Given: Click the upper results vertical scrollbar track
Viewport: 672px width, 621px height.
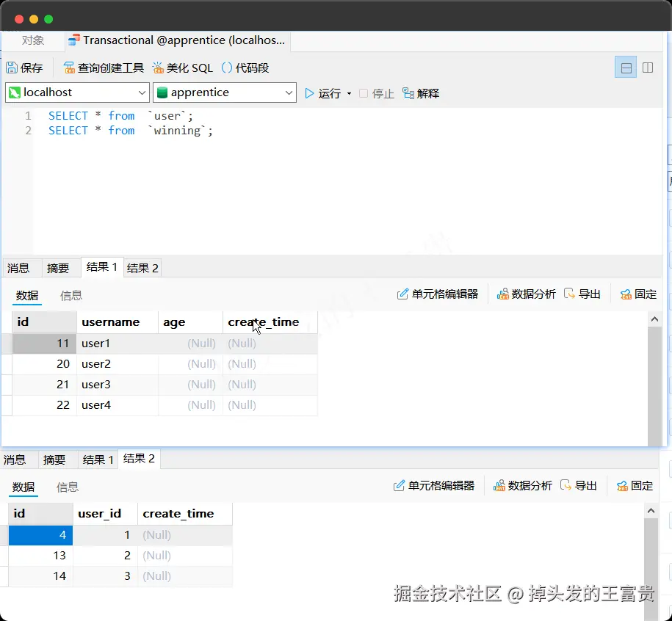Looking at the screenshot, I should click(654, 385).
